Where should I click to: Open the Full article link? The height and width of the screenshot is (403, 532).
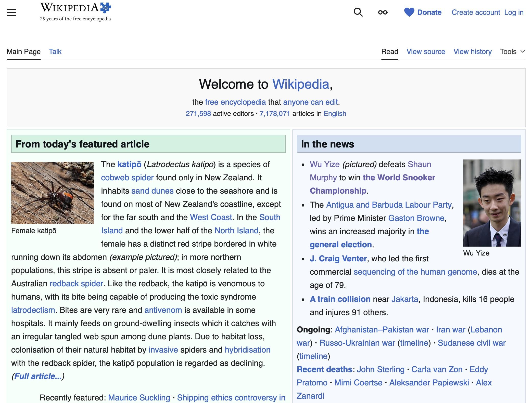pyautogui.click(x=38, y=376)
